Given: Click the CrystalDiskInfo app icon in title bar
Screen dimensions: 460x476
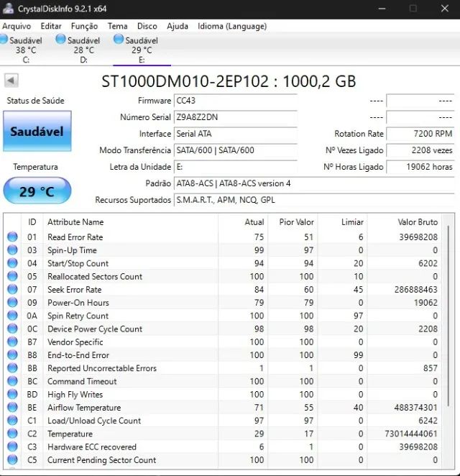Looking at the screenshot, I should pos(8,8).
